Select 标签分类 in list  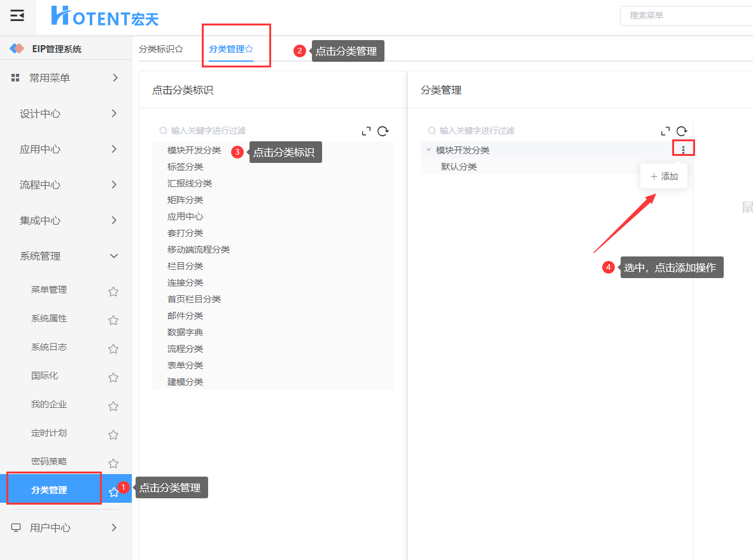(185, 167)
